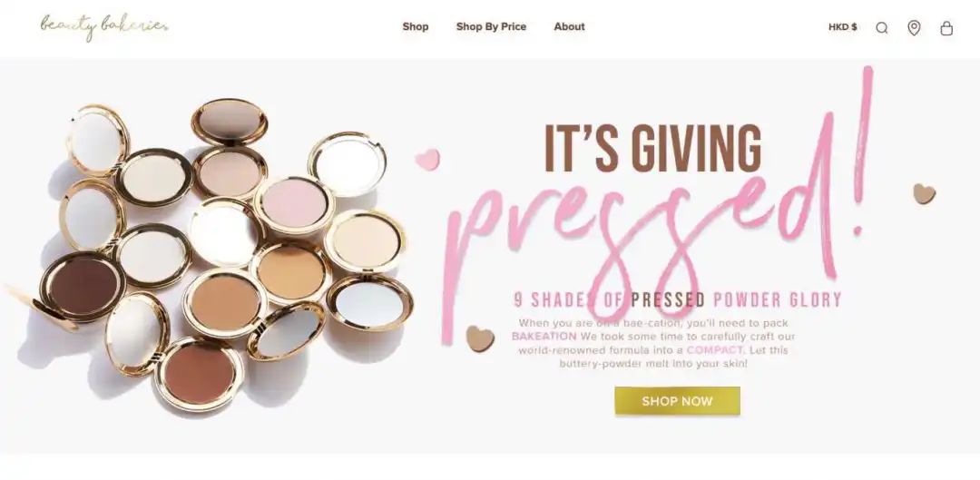Click the pink BAKEATION highlighted word
The width and height of the screenshot is (980, 480).
544,337
